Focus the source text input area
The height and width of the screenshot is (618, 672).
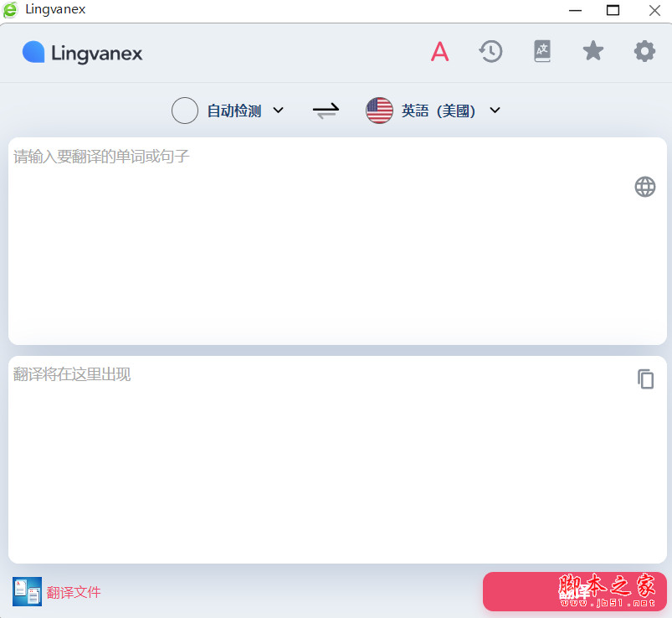(337, 241)
